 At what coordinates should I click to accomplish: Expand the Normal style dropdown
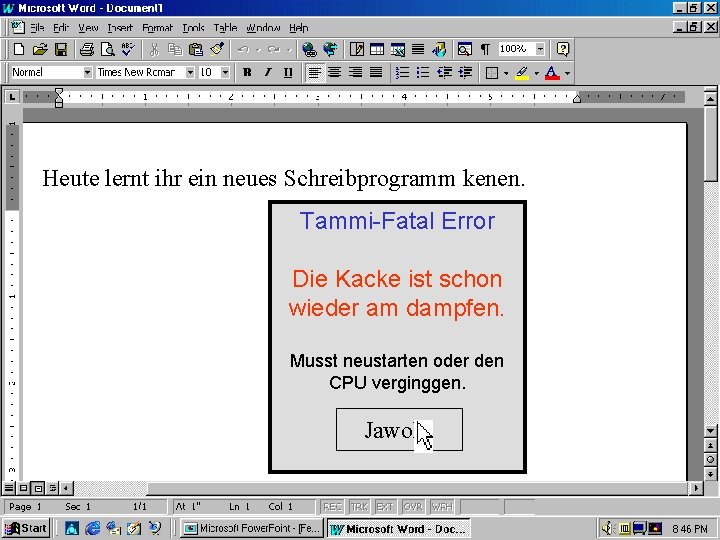(87, 73)
